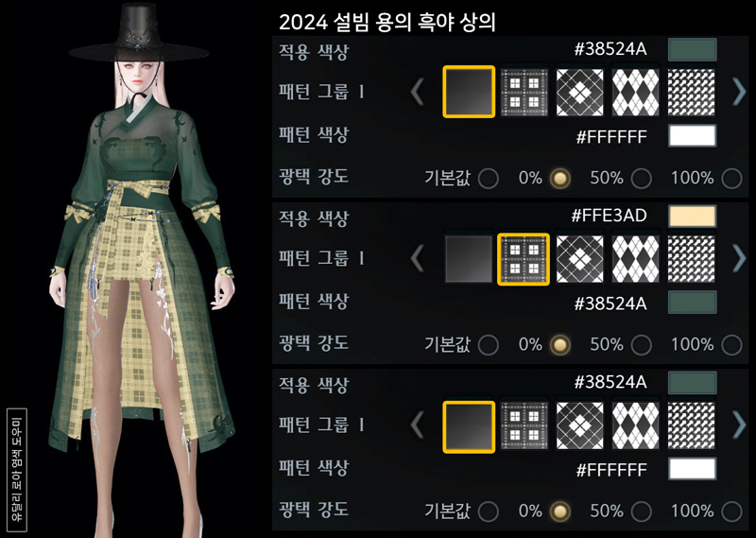Select the houndstooth pattern in the third group

pos(691,426)
